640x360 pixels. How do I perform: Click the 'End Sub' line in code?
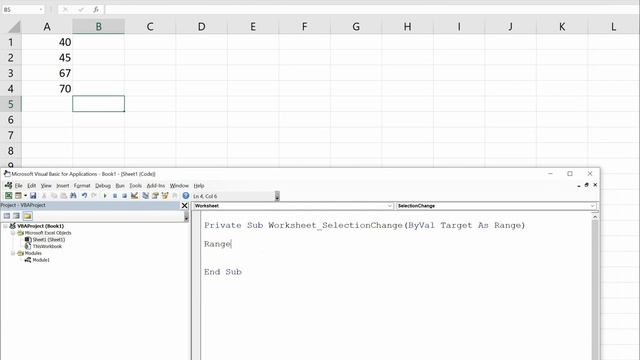[223, 272]
